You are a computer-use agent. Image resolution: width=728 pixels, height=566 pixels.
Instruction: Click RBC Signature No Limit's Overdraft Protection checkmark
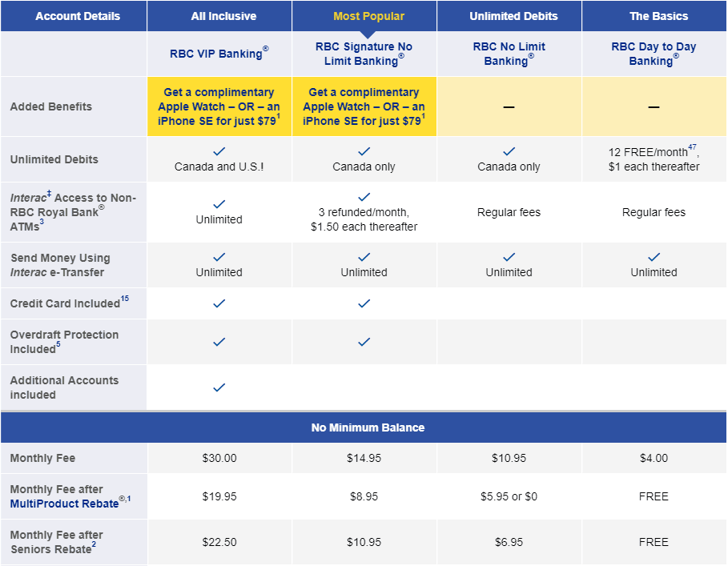click(x=364, y=342)
